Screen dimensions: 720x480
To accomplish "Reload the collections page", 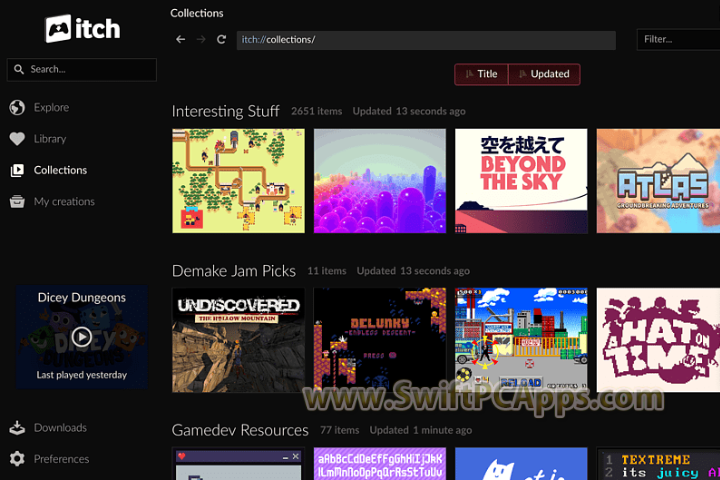I will click(221, 40).
